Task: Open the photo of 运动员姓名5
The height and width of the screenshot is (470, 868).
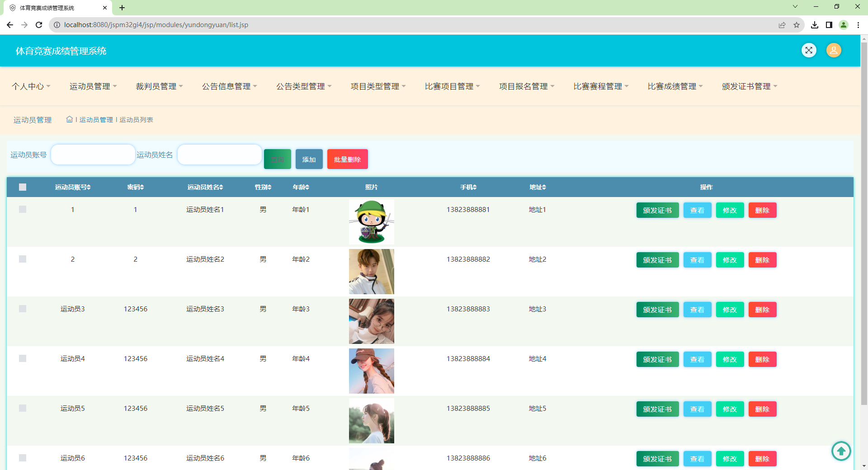Action: coord(372,421)
